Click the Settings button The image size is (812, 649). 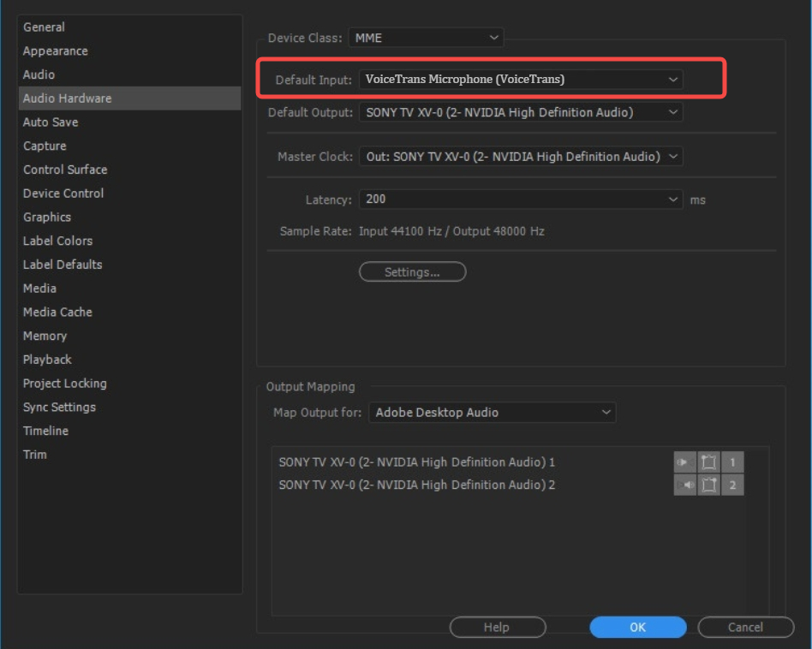412,271
